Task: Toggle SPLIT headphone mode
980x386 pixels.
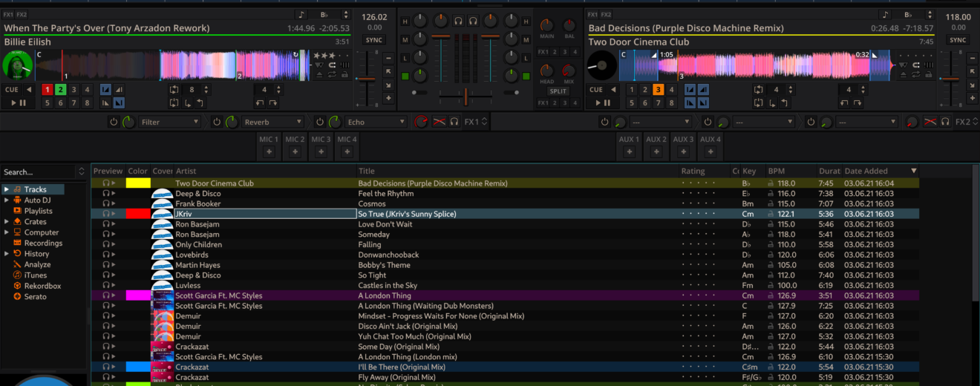Action: (x=558, y=91)
